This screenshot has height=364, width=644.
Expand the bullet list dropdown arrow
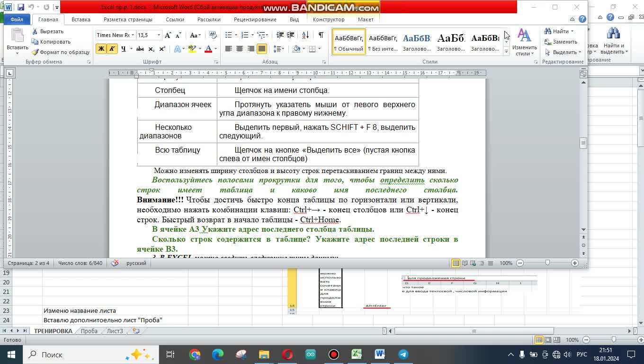click(235, 35)
